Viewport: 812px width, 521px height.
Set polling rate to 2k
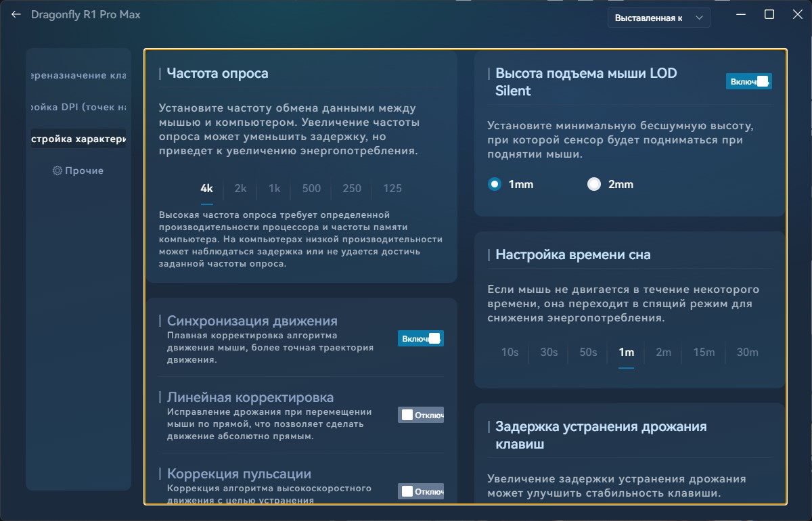[x=240, y=189]
